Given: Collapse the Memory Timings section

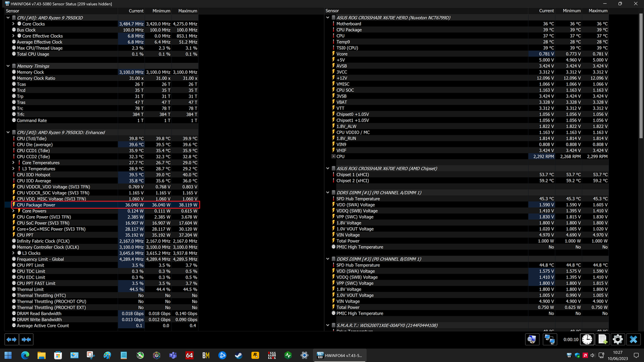Looking at the screenshot, I should point(8,66).
